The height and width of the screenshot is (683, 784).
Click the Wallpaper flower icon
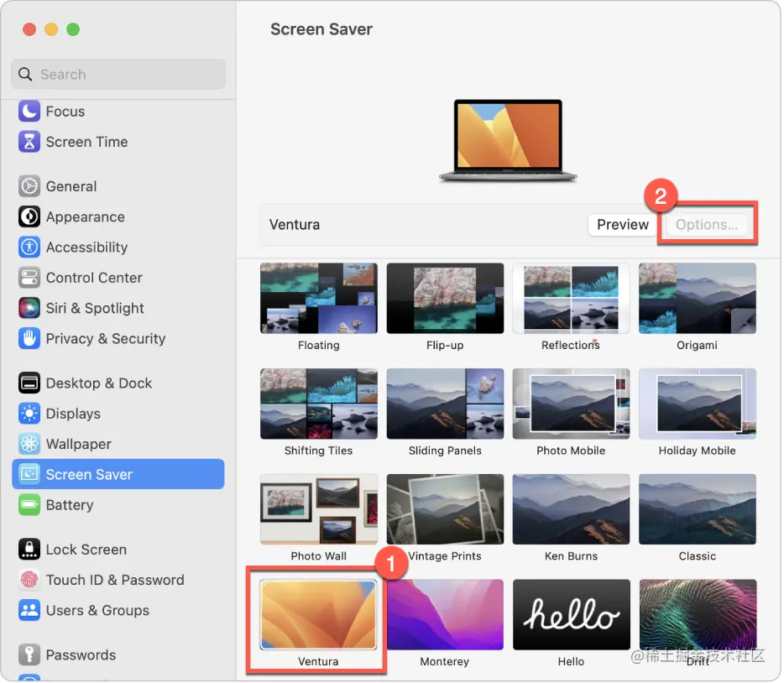click(29, 444)
